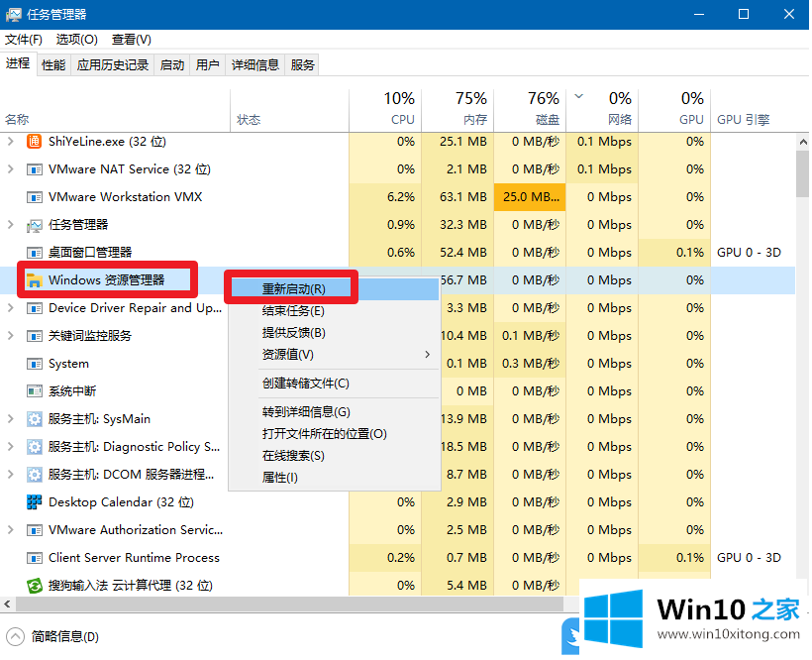Select 转到详细信息(G) menu entry
This screenshot has height=660, width=812.
pyautogui.click(x=334, y=412)
